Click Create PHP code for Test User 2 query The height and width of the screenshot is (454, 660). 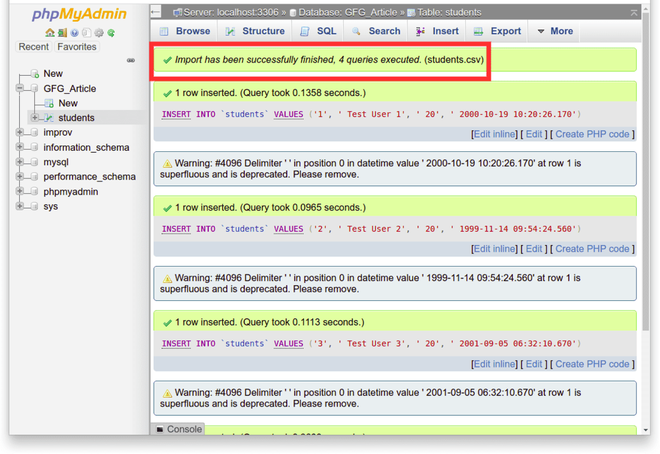pyautogui.click(x=592, y=249)
